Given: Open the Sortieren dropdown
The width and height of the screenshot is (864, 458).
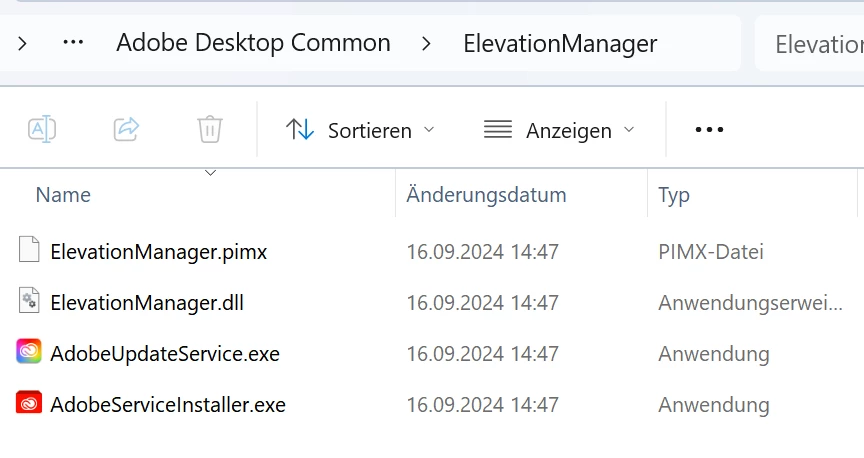Looking at the screenshot, I should (360, 131).
